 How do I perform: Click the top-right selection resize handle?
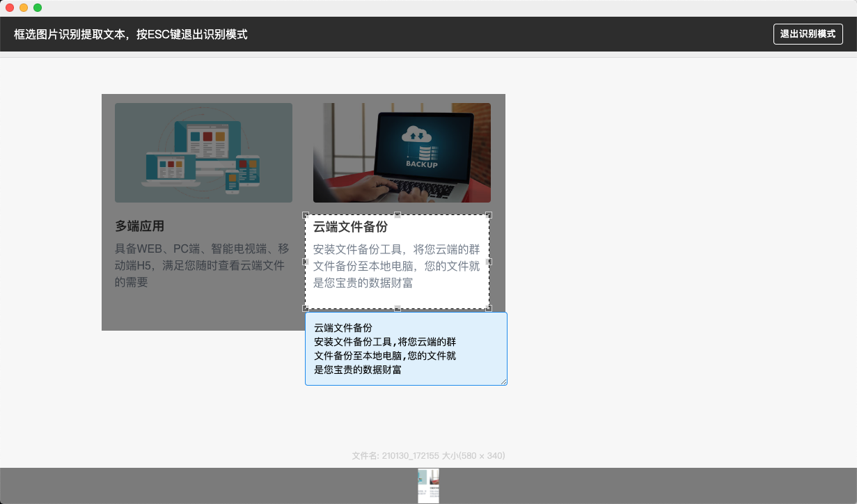[x=489, y=215]
